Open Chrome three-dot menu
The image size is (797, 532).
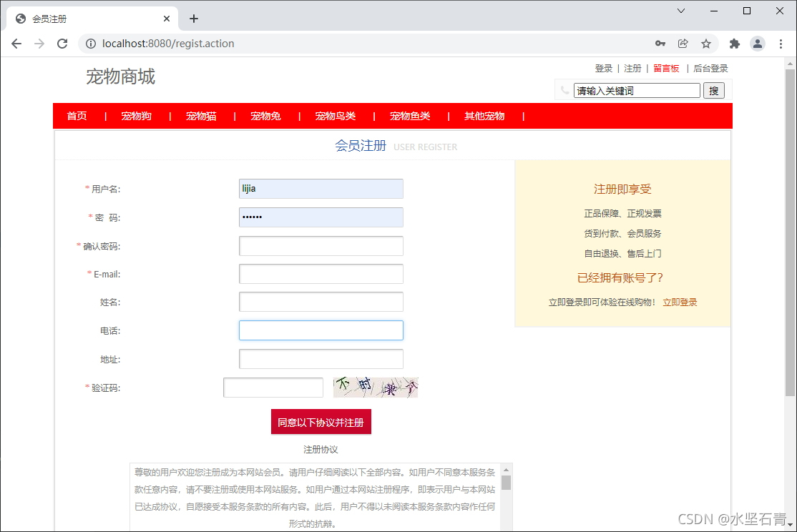click(x=781, y=44)
